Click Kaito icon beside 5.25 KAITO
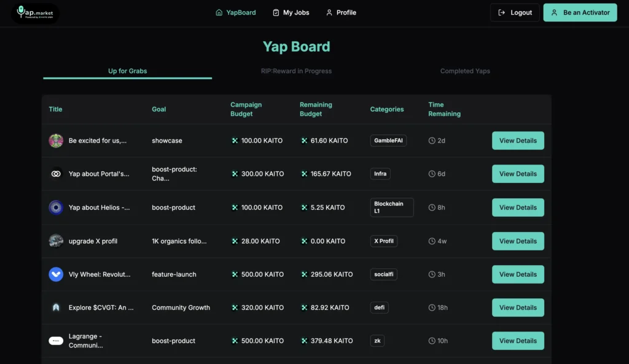 pyautogui.click(x=304, y=207)
